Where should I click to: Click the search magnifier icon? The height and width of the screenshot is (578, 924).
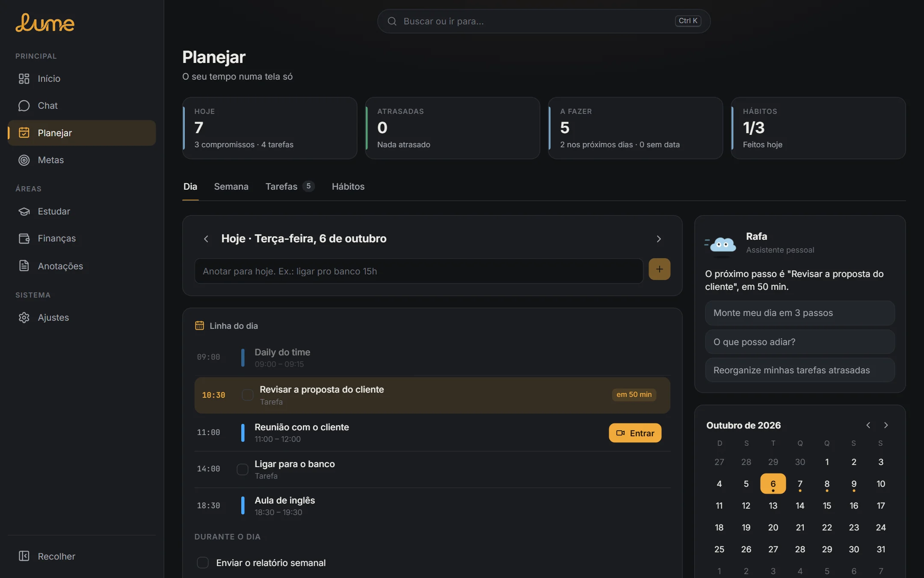coord(392,21)
